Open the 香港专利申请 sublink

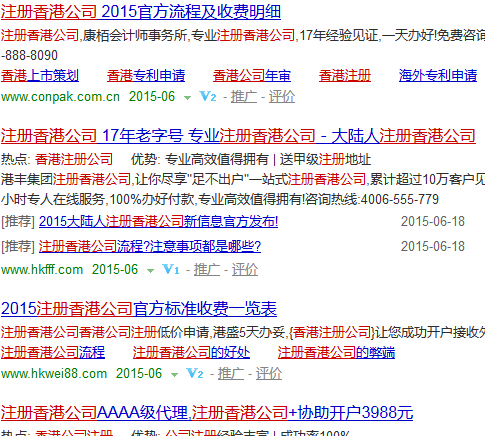point(146,76)
